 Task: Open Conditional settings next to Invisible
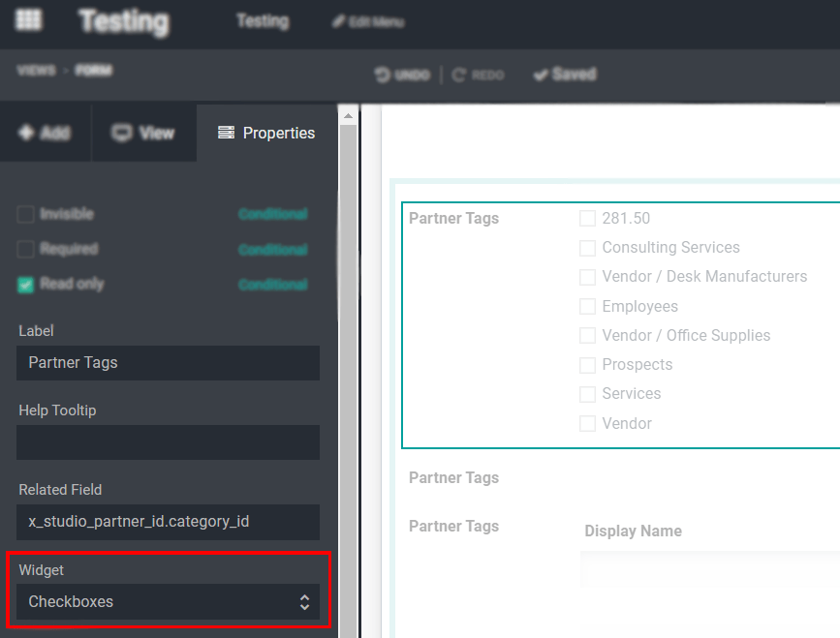tap(272, 214)
